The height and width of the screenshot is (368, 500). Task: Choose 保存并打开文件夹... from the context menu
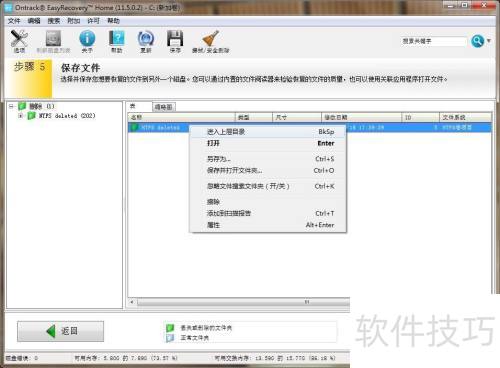click(x=268, y=171)
